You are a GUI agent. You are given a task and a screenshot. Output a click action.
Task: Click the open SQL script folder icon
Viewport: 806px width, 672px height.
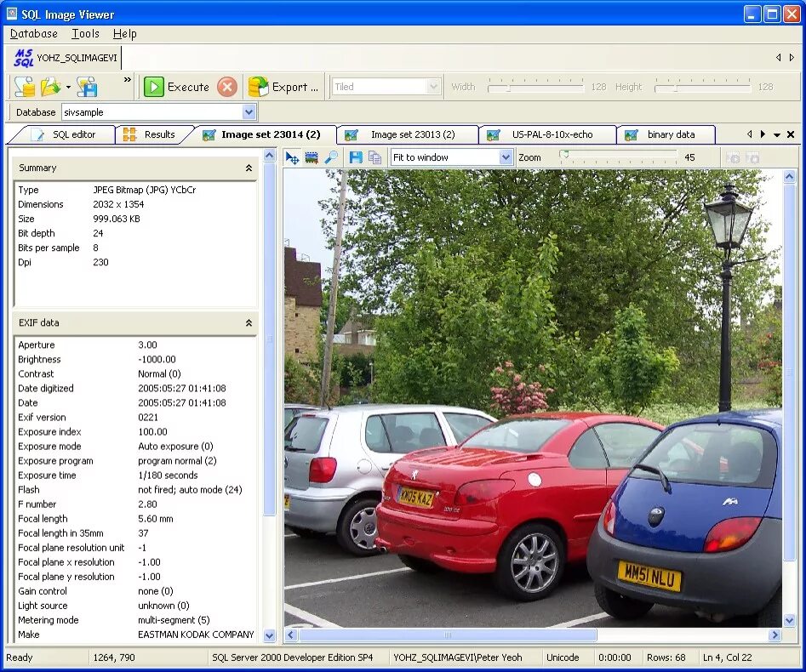(x=51, y=87)
